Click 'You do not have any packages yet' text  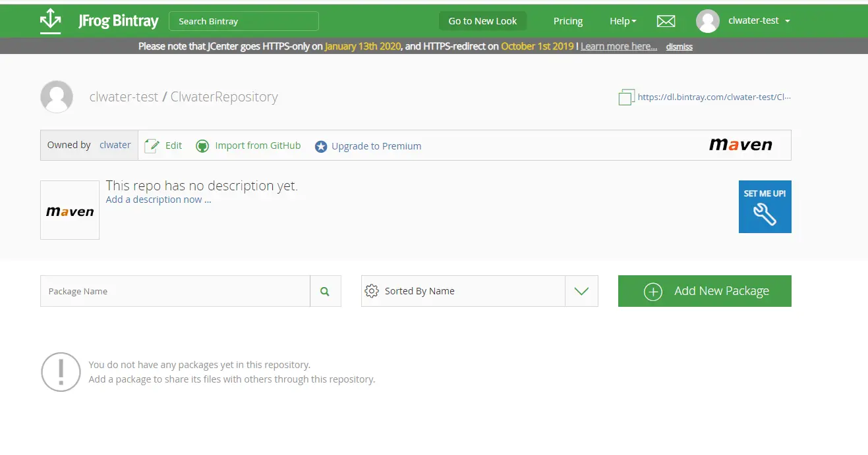(199, 365)
